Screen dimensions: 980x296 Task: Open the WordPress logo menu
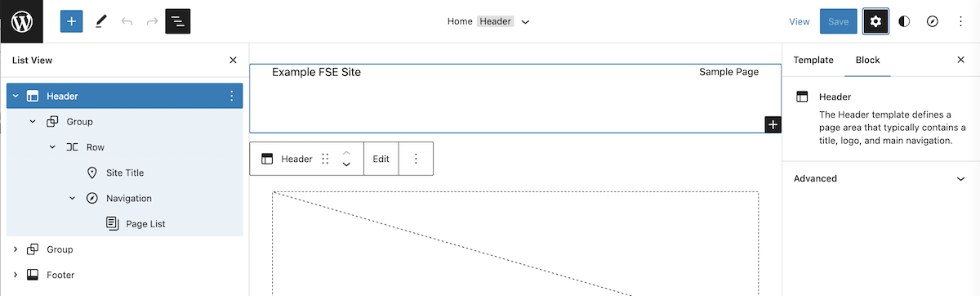(x=21, y=21)
